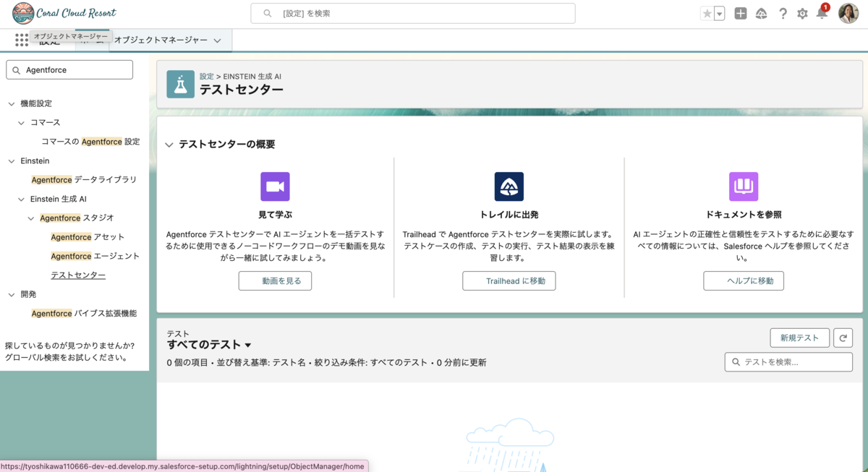Viewport: 868px width, 472px height.
Task: Collapse the Einstein tree node
Action: point(12,161)
